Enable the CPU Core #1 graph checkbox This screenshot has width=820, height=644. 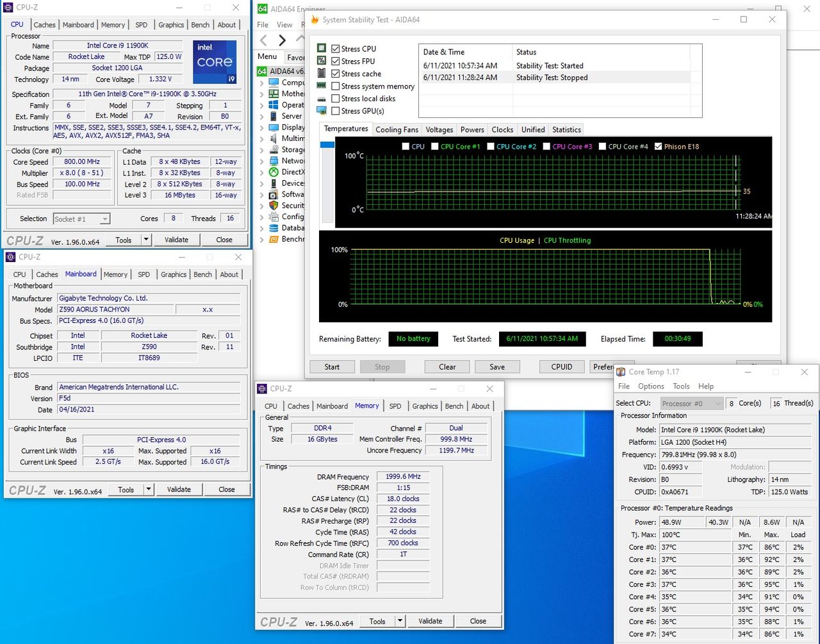pyautogui.click(x=435, y=146)
